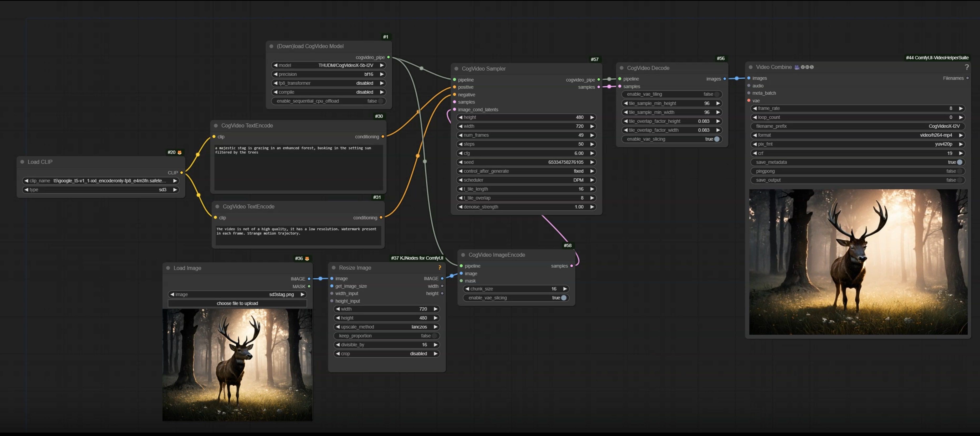The height and width of the screenshot is (436, 980).
Task: Collapse the Video Combine node dot
Action: [x=751, y=67]
